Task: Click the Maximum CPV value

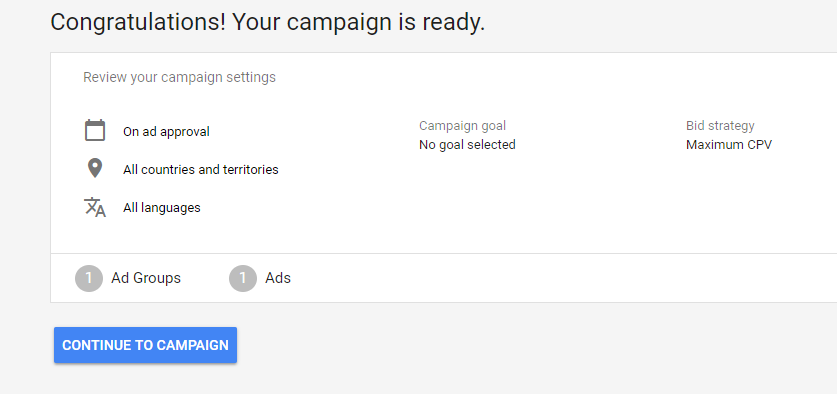Action: pos(729,145)
